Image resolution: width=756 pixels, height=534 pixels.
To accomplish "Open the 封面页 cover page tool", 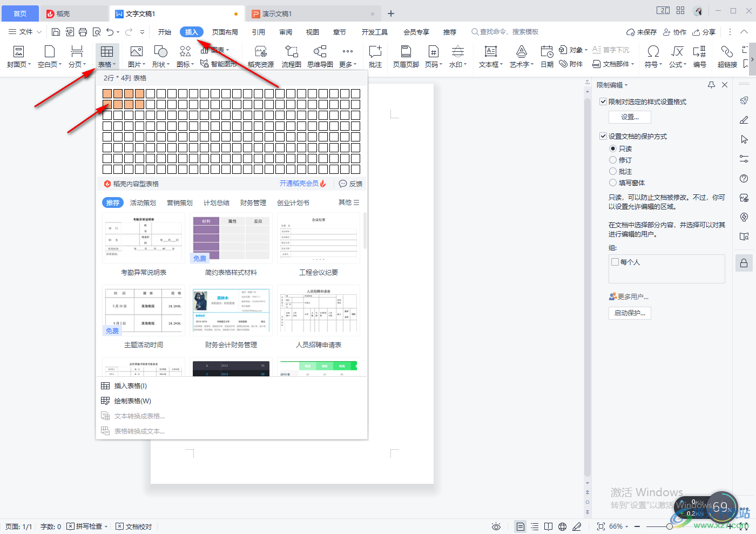I will tap(18, 57).
